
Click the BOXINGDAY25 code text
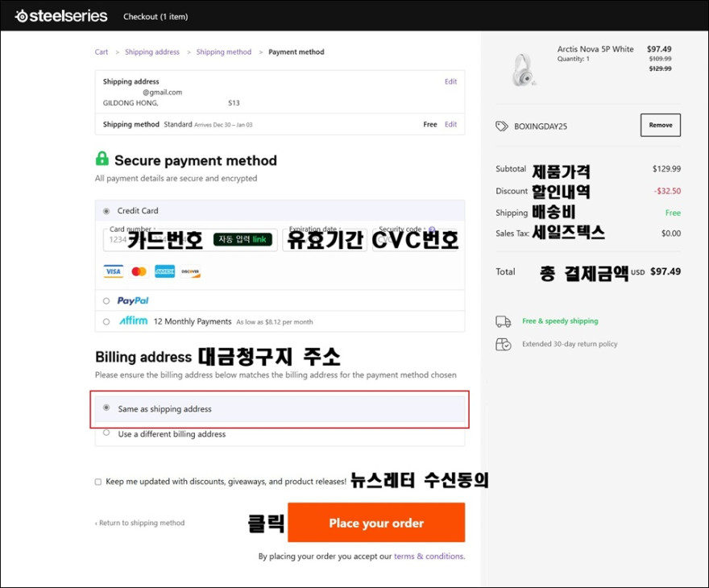point(541,126)
